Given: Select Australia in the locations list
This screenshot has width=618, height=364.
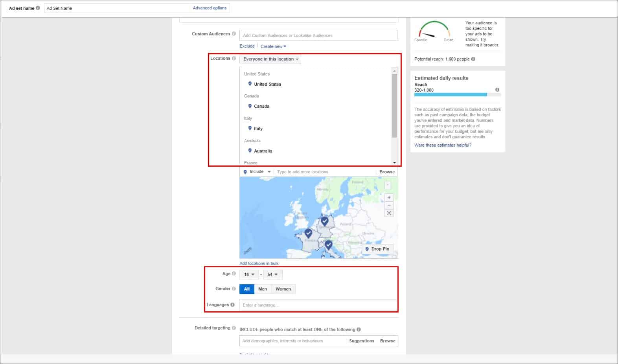Looking at the screenshot, I should tap(263, 151).
